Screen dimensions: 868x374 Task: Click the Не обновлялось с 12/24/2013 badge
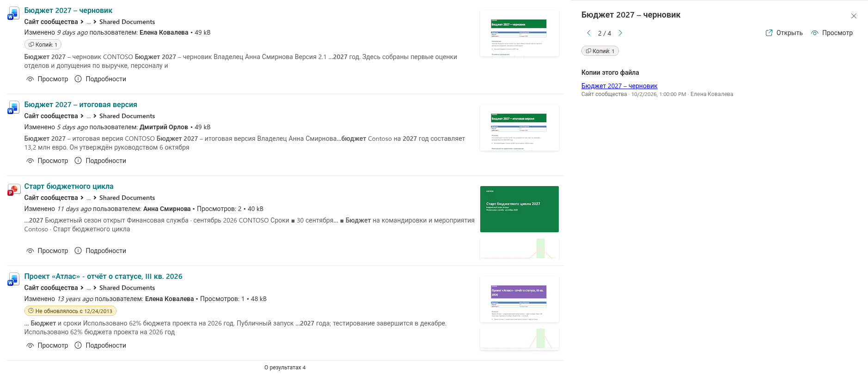pyautogui.click(x=70, y=311)
